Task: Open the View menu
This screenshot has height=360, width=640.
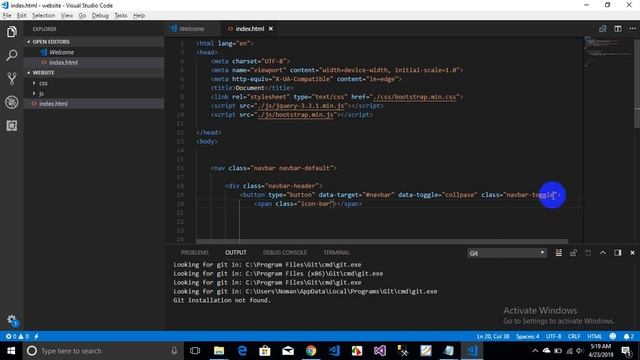Action: [x=67, y=16]
